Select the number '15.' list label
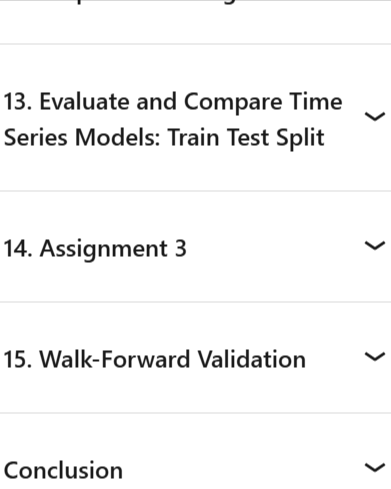The image size is (391, 489). tap(18, 359)
